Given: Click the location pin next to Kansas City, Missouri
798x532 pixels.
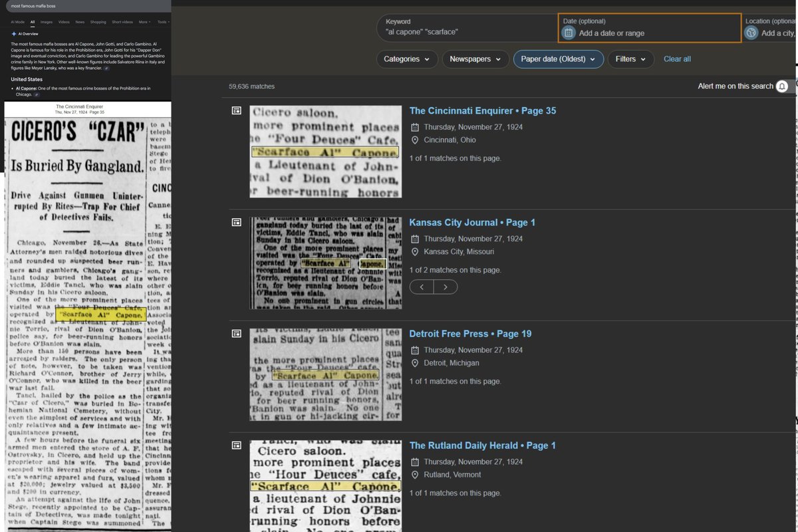Looking at the screenshot, I should (415, 252).
